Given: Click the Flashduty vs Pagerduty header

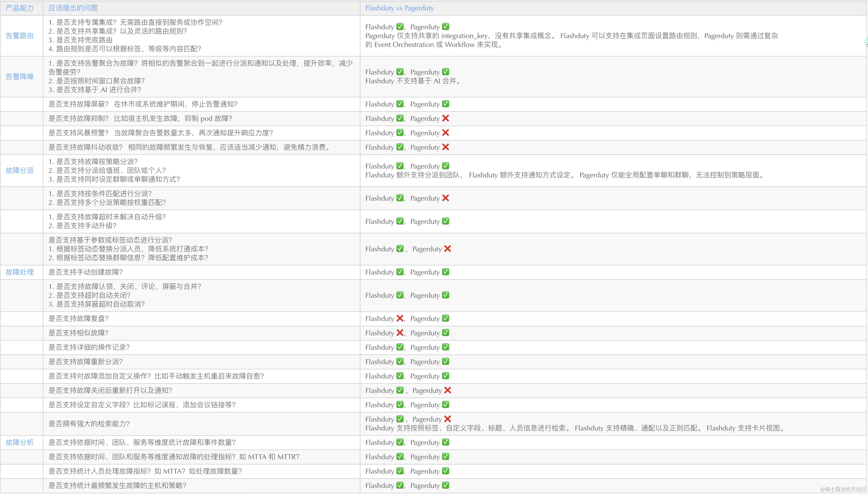Looking at the screenshot, I should coord(400,8).
